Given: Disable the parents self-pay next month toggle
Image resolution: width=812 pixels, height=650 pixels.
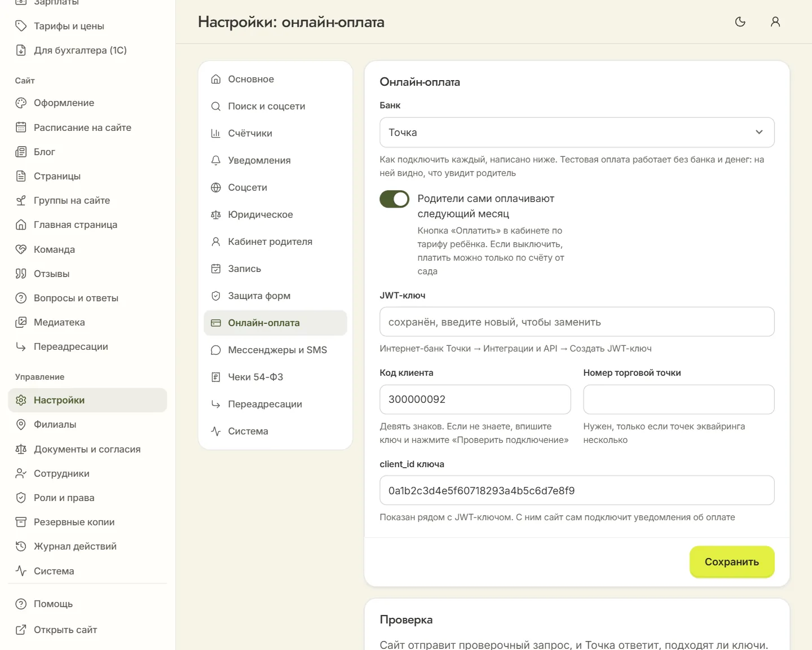Looking at the screenshot, I should coord(394,199).
